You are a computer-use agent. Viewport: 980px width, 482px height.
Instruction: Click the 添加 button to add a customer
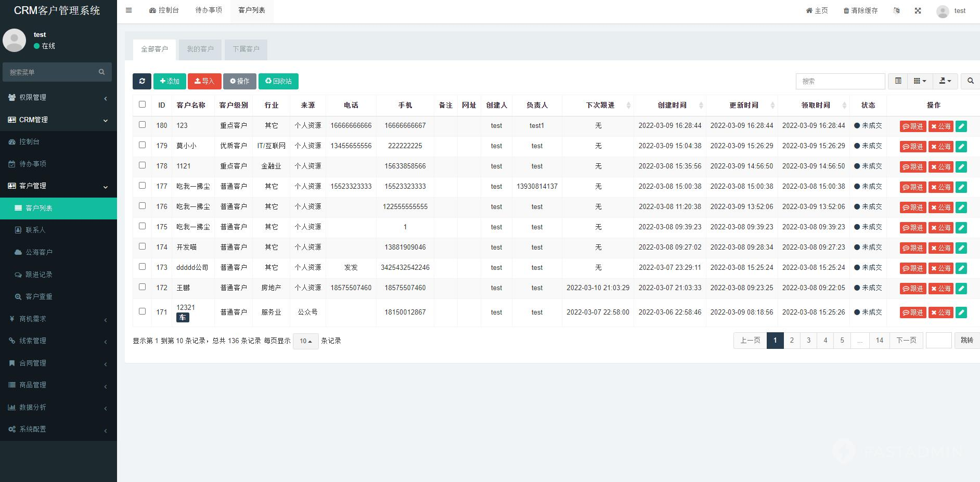coord(170,81)
